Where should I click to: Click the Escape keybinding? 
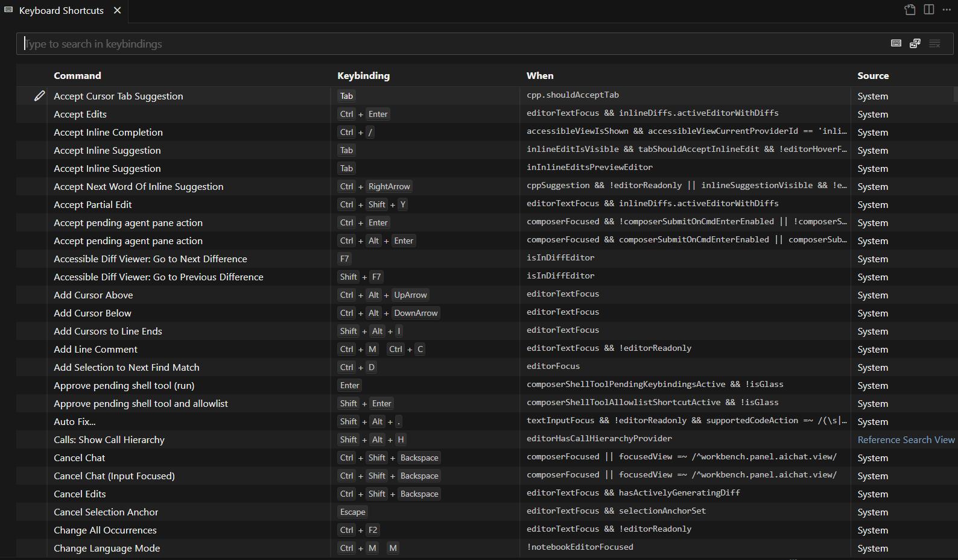pyautogui.click(x=352, y=512)
